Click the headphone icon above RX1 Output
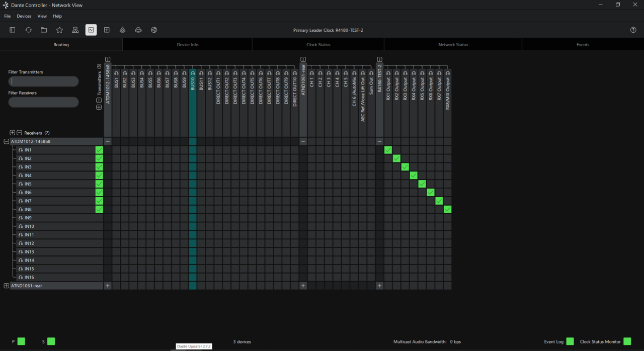The width and height of the screenshot is (644, 351). (388, 73)
